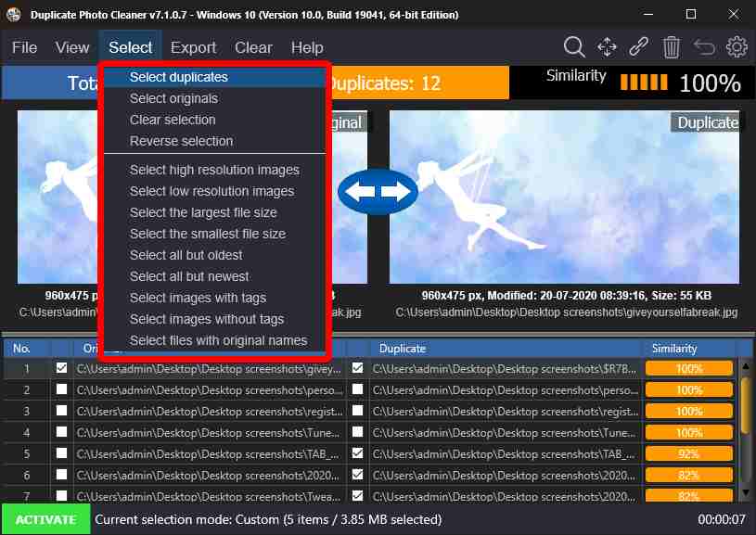
Task: Open the Export menu
Action: 193,47
